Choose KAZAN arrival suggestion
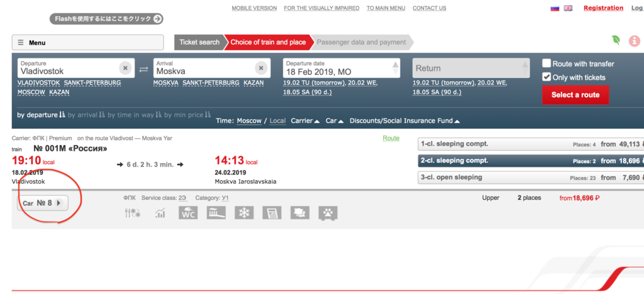 pos(254,83)
